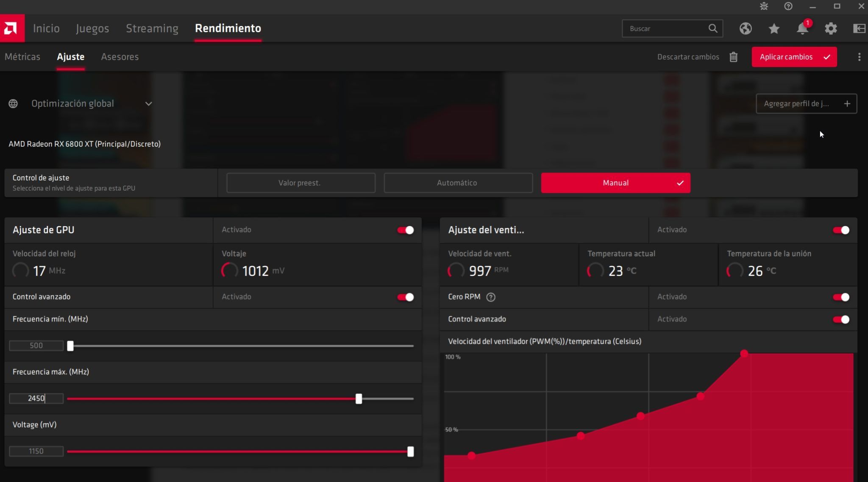Click the Voltaje (mV) slider handle

click(410, 451)
